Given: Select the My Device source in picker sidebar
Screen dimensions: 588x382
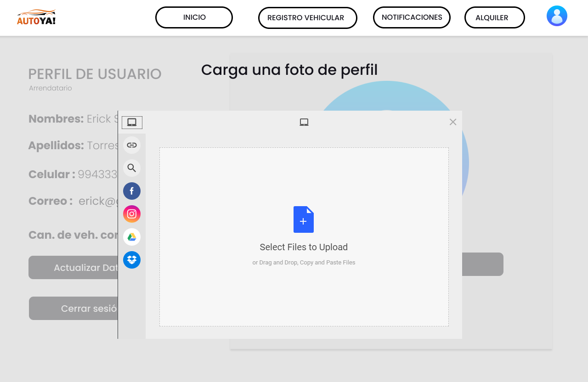Looking at the screenshot, I should [x=132, y=123].
